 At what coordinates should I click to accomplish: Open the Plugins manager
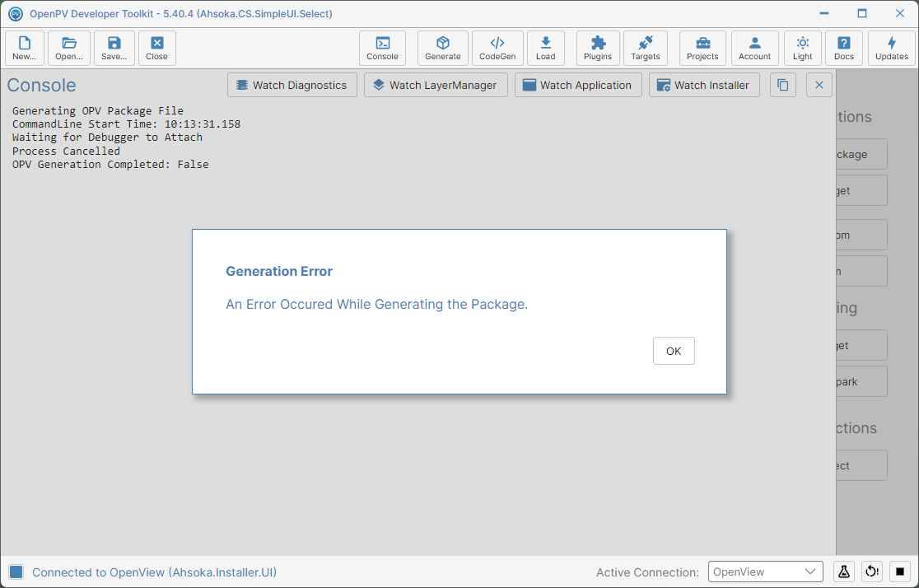point(598,48)
